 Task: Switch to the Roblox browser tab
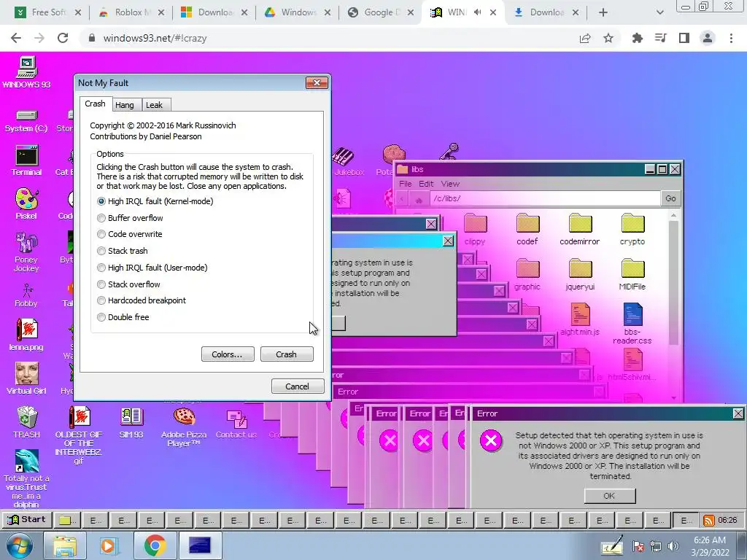click(x=131, y=12)
